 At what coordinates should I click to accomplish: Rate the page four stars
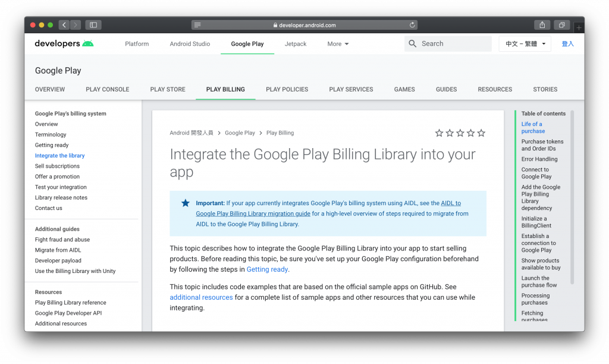(x=471, y=133)
